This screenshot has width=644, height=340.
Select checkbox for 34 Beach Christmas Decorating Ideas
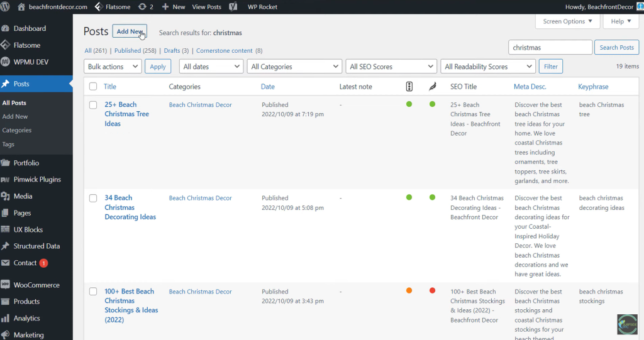[x=93, y=198]
